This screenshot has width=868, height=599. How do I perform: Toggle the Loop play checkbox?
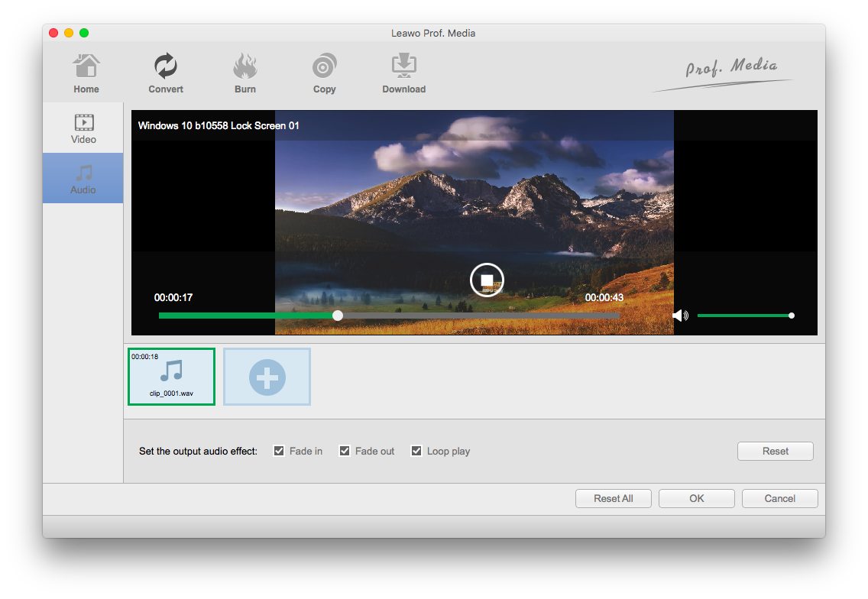pos(417,451)
